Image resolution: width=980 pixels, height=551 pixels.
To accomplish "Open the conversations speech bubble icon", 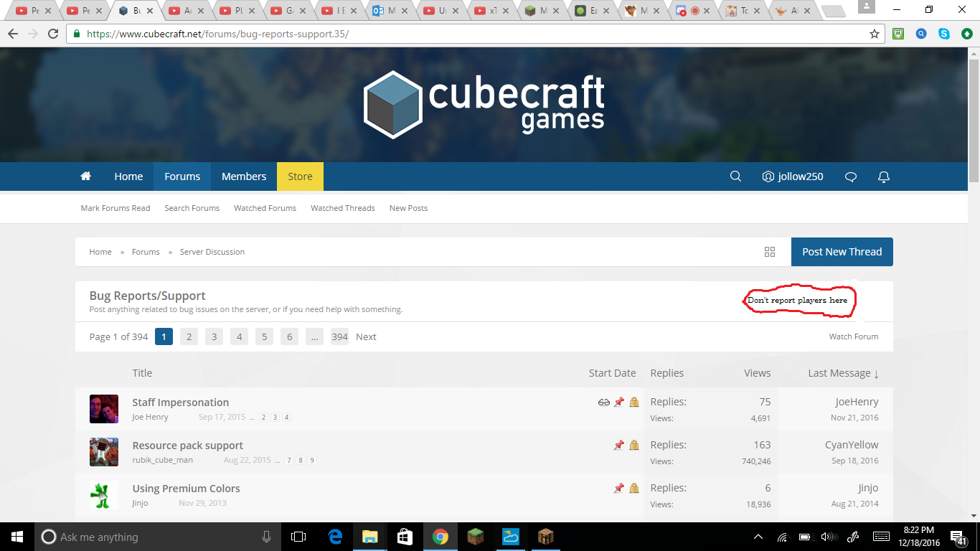I will (851, 176).
